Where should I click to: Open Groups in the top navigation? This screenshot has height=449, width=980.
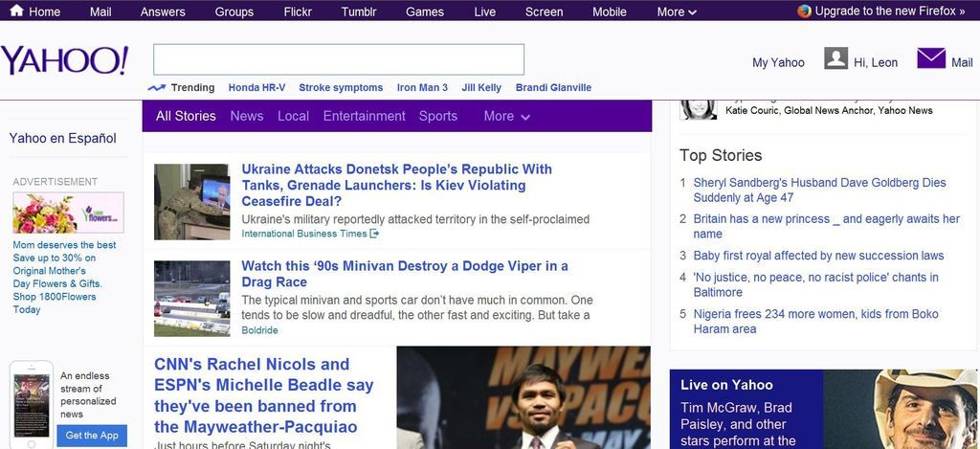(x=234, y=11)
